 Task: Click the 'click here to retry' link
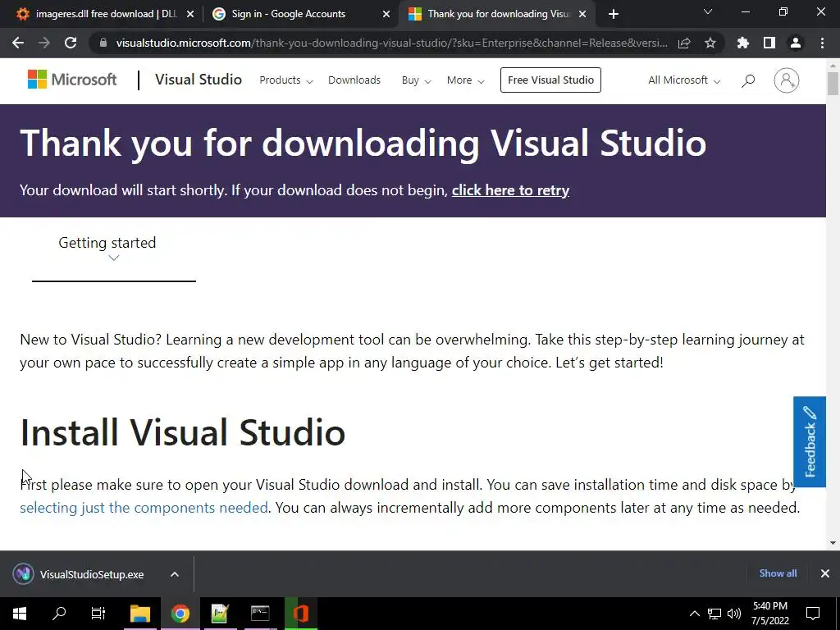[510, 190]
